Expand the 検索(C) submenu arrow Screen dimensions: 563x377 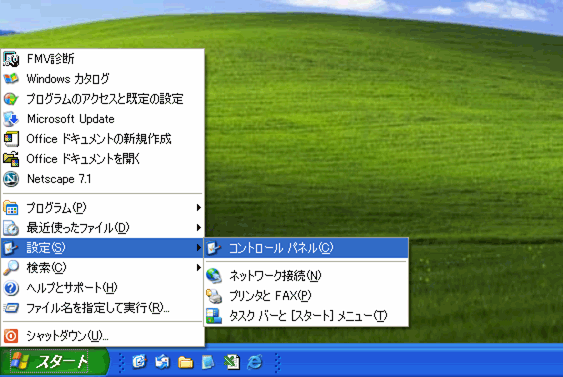[199, 267]
